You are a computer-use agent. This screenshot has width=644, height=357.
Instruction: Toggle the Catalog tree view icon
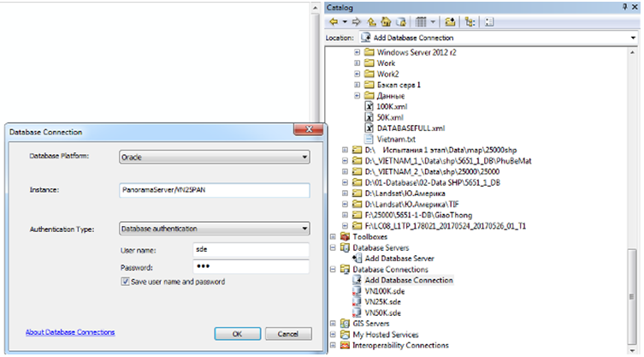pyautogui.click(x=470, y=21)
